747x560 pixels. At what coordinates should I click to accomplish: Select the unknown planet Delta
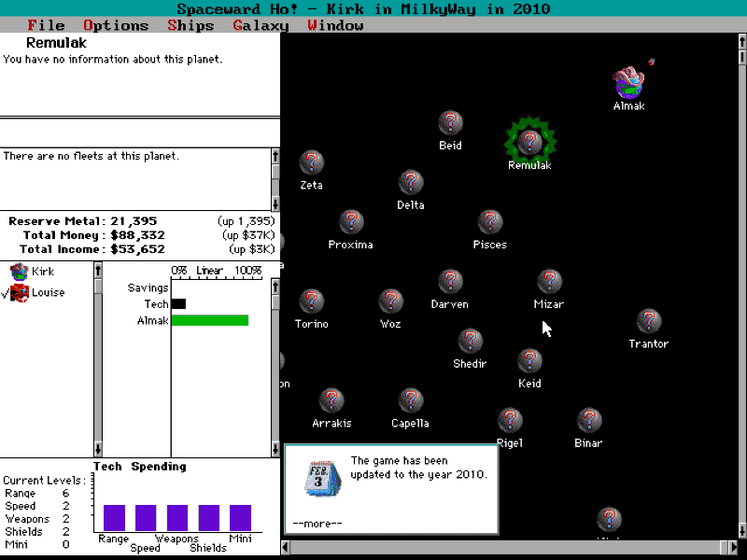(x=411, y=182)
